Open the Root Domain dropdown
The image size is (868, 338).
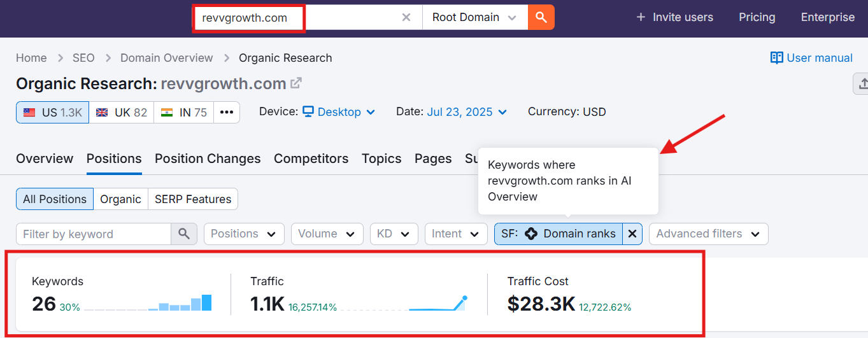[475, 17]
